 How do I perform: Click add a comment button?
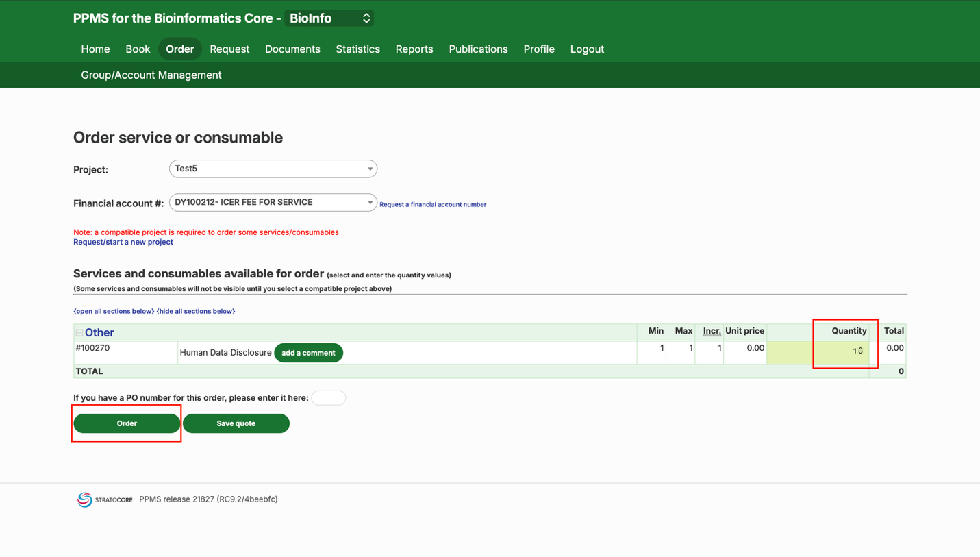coord(308,353)
